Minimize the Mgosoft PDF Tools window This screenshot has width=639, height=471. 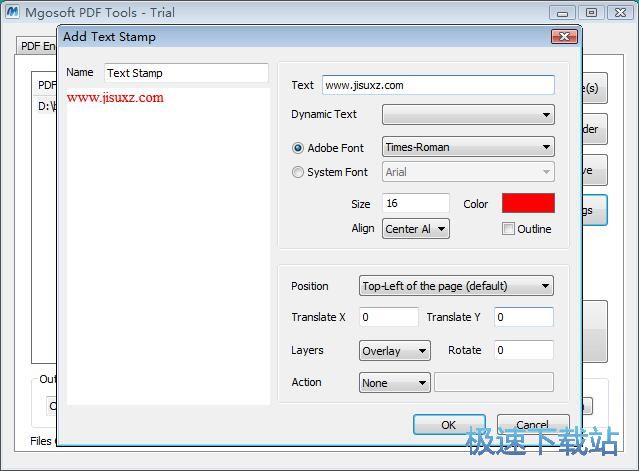[x=562, y=13]
